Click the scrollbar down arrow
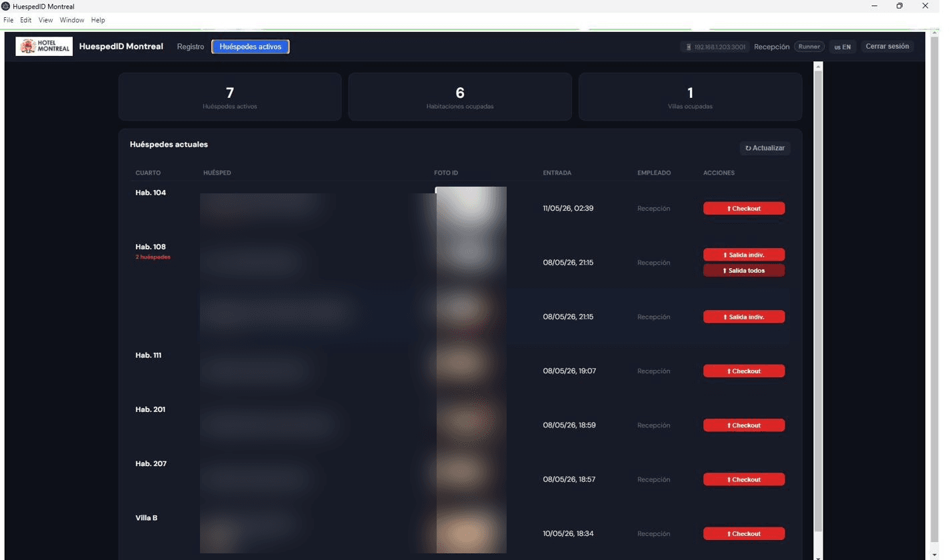The height and width of the screenshot is (560, 952). coord(819,557)
